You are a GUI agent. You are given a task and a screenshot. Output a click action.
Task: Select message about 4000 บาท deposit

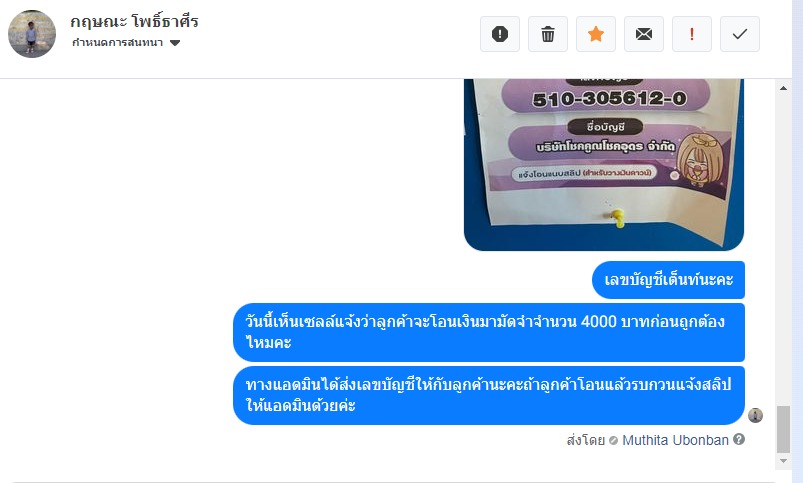pos(489,332)
